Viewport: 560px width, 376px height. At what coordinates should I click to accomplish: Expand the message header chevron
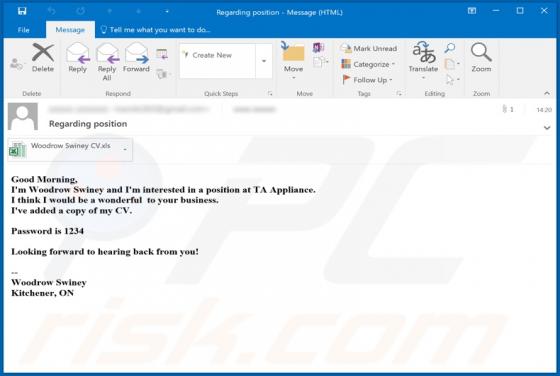tap(547, 127)
